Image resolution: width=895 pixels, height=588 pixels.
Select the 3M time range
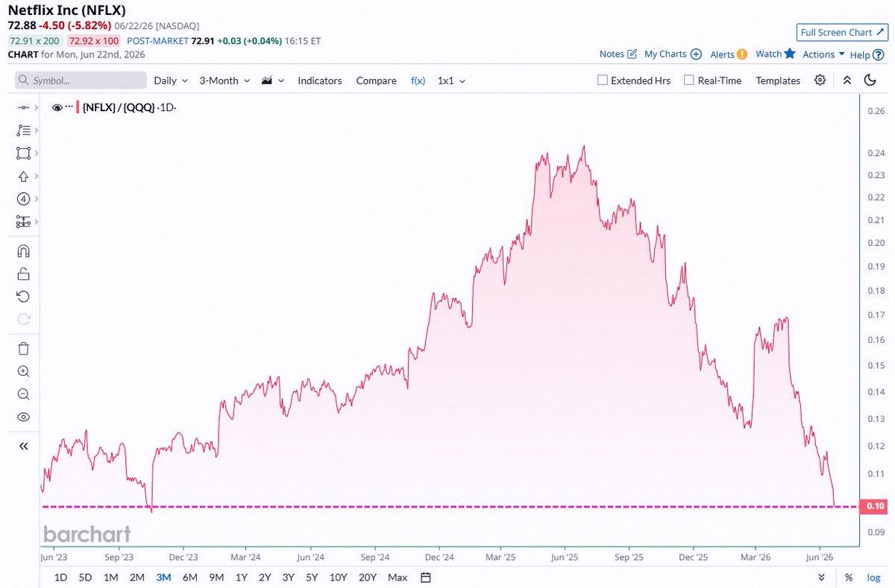pos(163,577)
